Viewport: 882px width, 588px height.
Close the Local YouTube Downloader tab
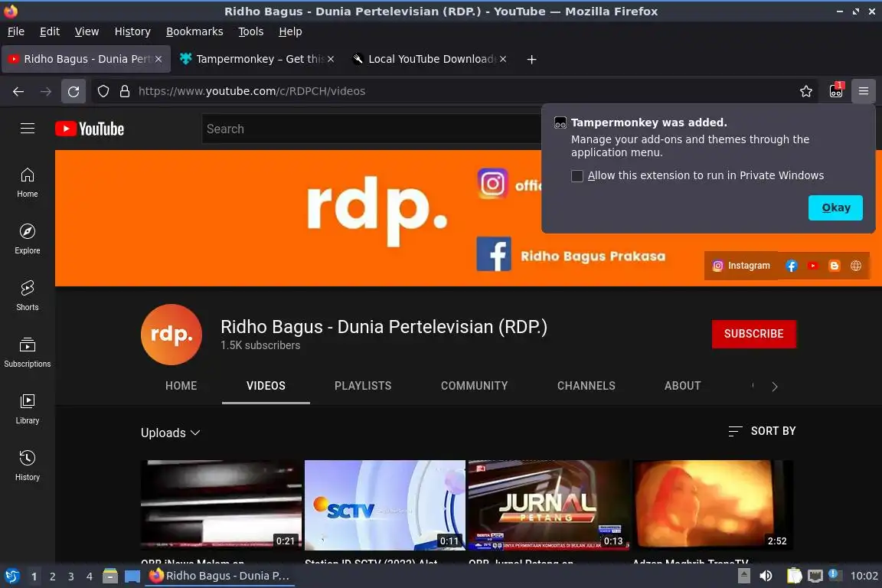pyautogui.click(x=503, y=59)
